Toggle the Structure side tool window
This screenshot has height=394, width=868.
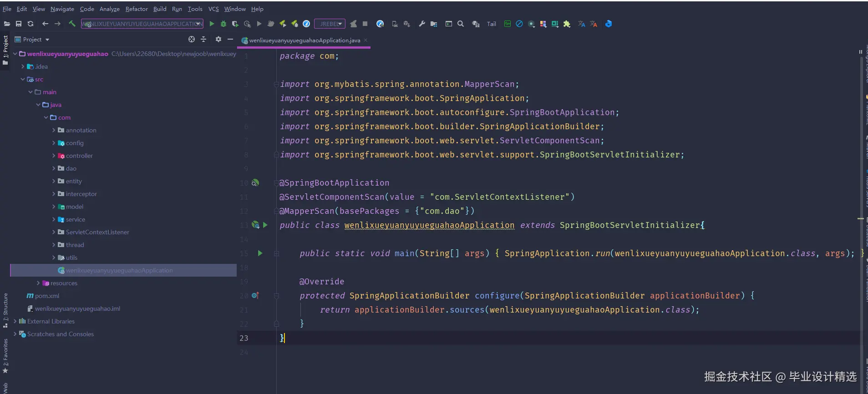pyautogui.click(x=5, y=310)
